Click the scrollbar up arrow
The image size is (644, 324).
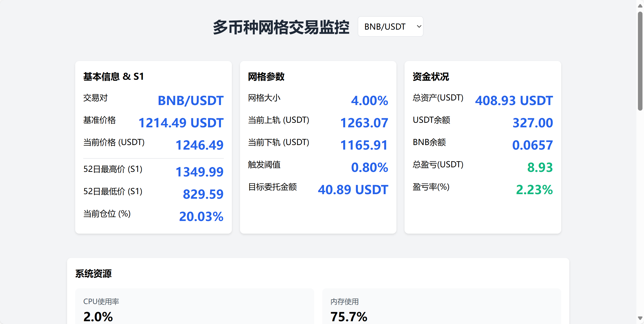640,6
